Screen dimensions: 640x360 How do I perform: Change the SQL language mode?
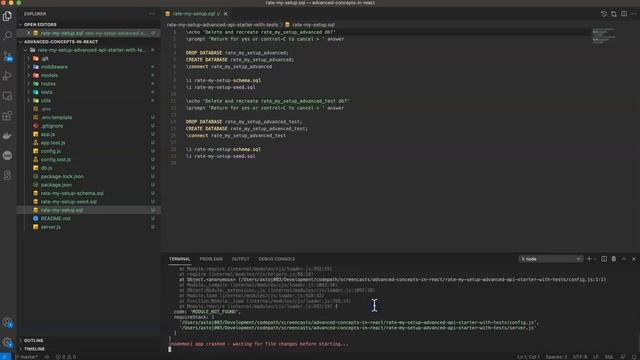609,357
